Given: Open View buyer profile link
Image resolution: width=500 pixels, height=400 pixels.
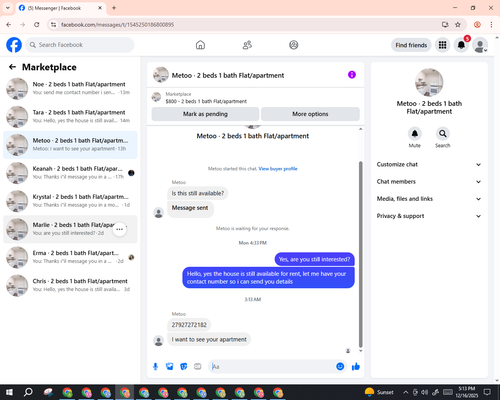Looking at the screenshot, I should pyautogui.click(x=278, y=169).
